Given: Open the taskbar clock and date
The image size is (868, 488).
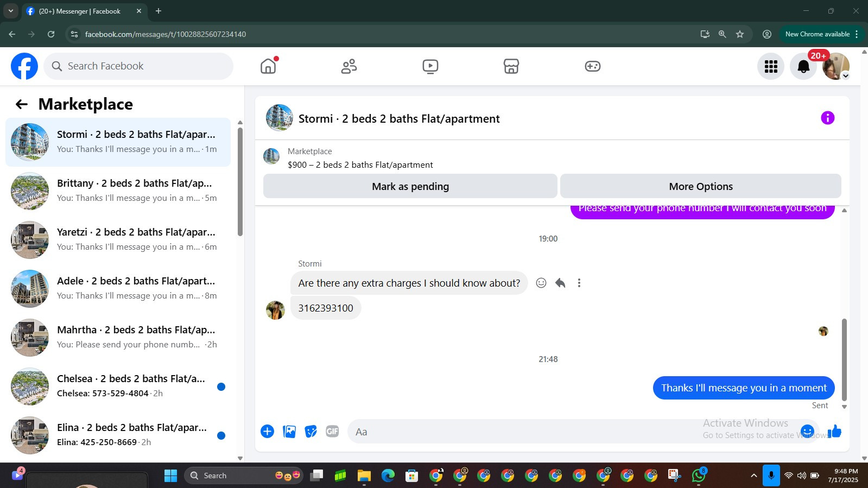Looking at the screenshot, I should point(843,476).
